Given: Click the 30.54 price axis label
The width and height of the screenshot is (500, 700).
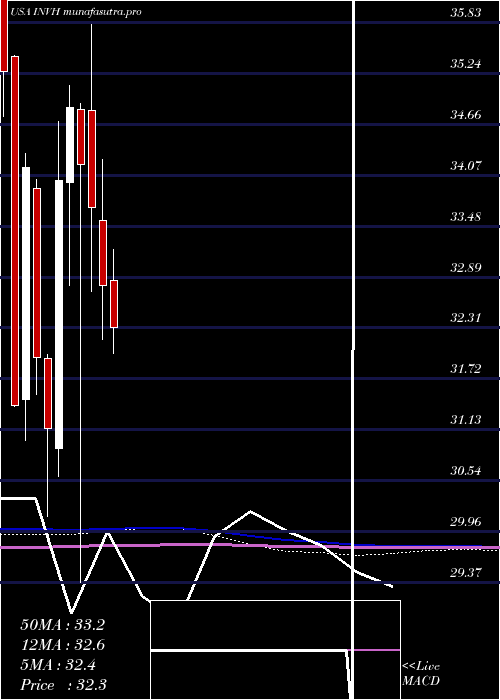Looking at the screenshot, I should point(466,471).
